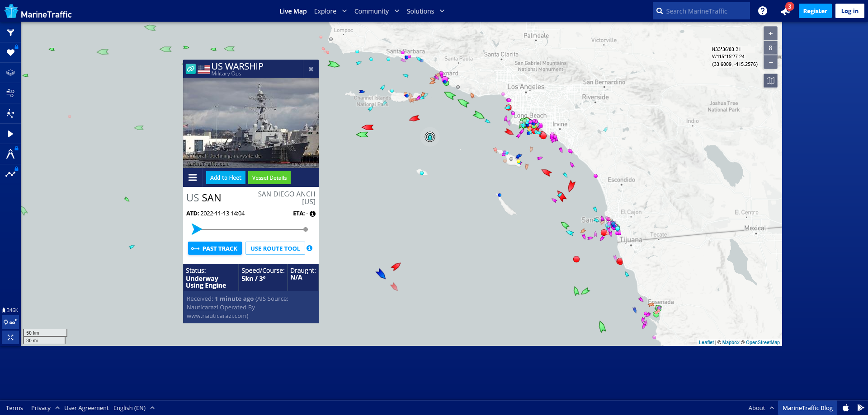Click the playback arrow in sidebar

[10, 134]
